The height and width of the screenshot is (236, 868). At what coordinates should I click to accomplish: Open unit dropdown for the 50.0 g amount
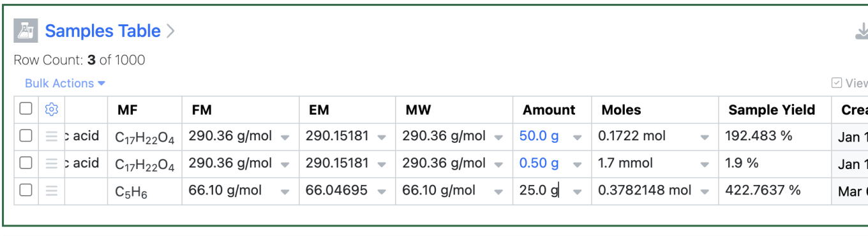(577, 137)
